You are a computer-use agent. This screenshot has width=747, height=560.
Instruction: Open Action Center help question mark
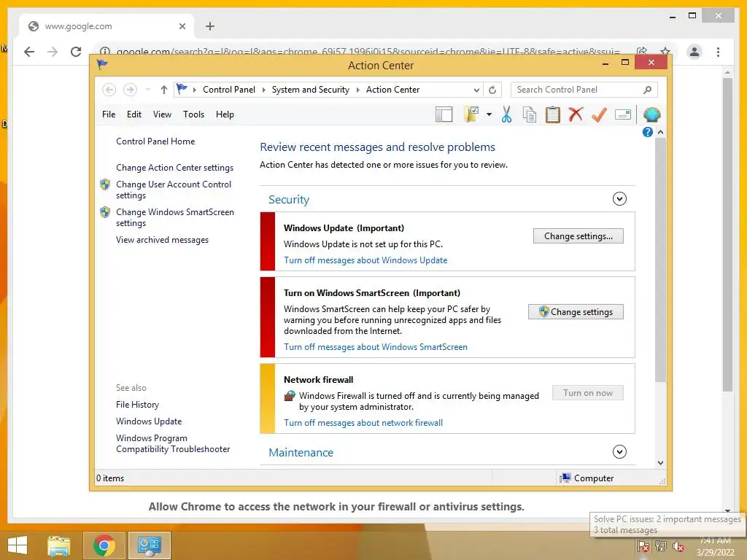[x=648, y=133]
